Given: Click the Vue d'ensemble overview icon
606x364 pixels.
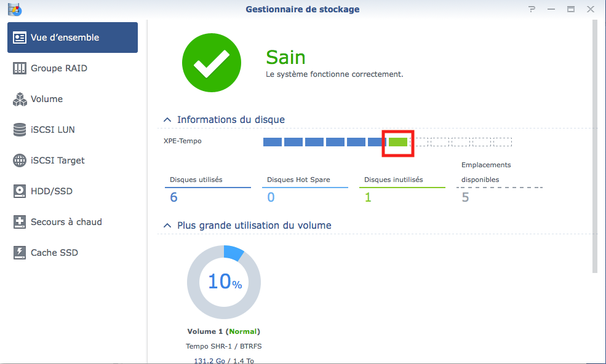Looking at the screenshot, I should 20,38.
